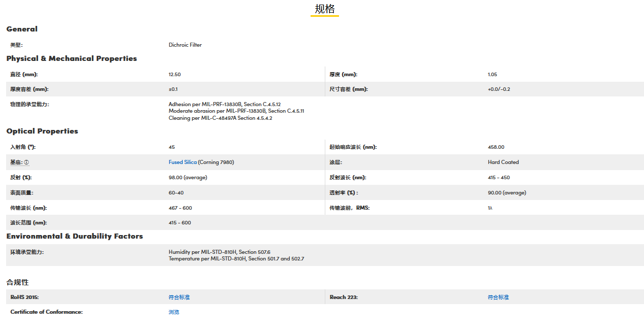
Task: Click the 415 - 450 反射波长 value
Action: (498, 178)
